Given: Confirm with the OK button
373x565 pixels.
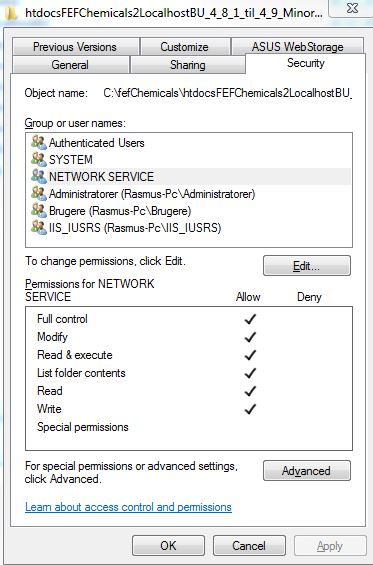Looking at the screenshot, I should 168,546.
